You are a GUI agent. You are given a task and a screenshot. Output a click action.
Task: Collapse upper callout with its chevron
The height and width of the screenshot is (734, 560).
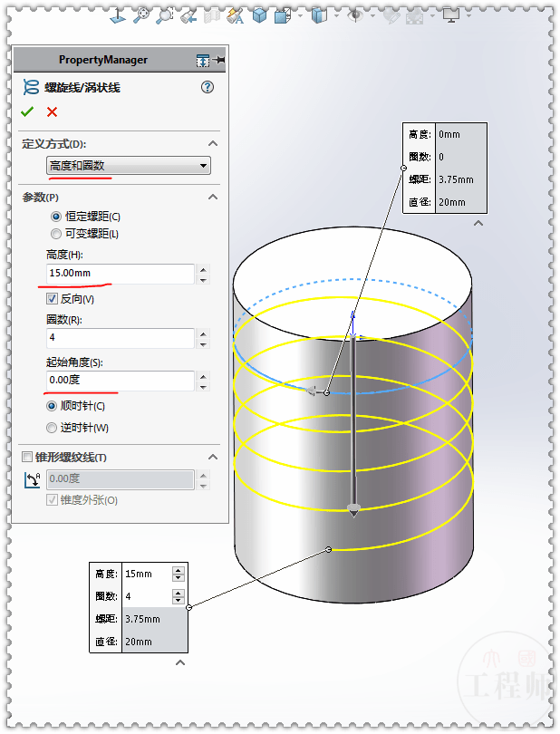[478, 223]
